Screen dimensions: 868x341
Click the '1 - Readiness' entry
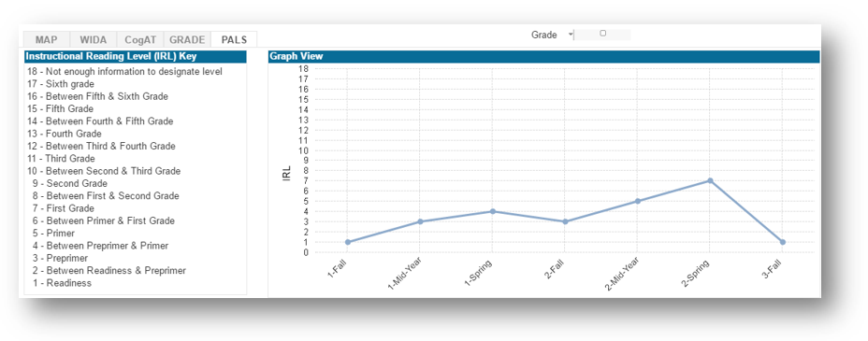point(62,283)
